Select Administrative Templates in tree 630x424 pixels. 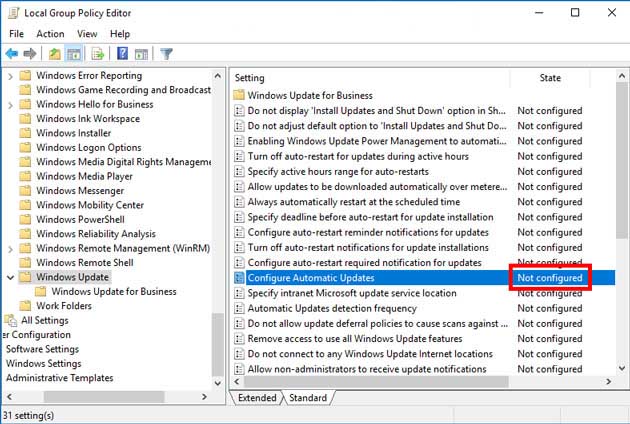click(x=59, y=378)
